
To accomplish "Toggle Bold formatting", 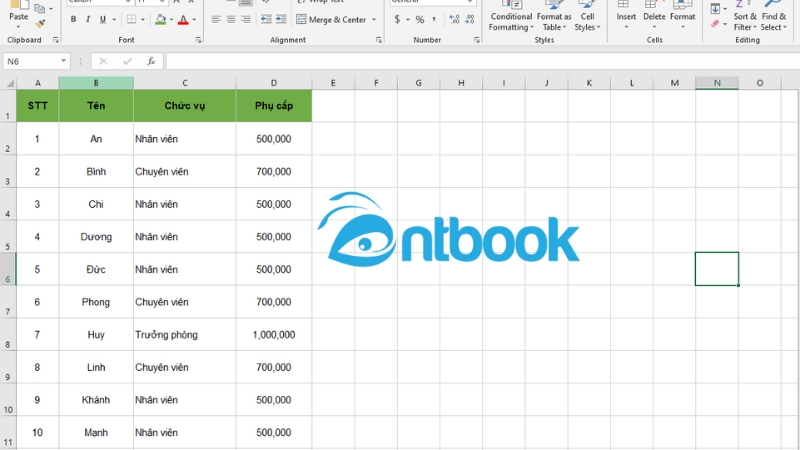I will 73,19.
